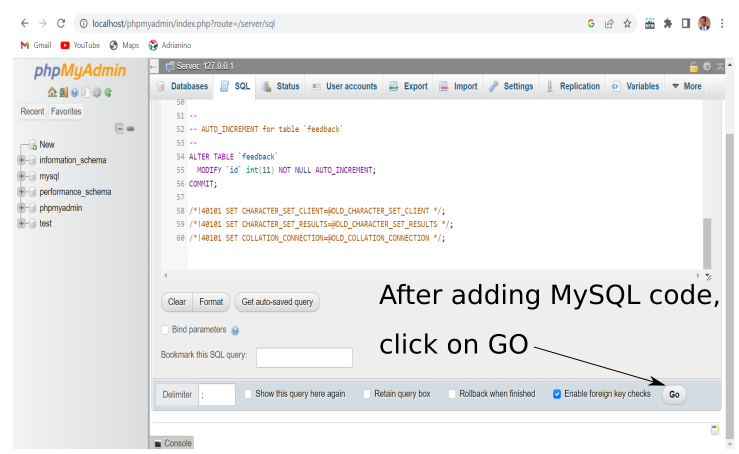
Task: Go to the User accounts tab
Action: (x=345, y=86)
